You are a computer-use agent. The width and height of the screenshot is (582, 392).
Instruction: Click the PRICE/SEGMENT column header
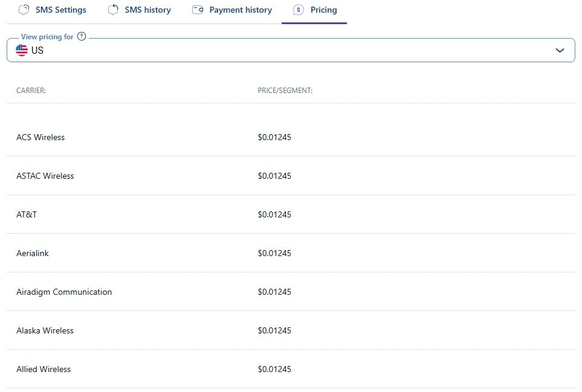[285, 91]
